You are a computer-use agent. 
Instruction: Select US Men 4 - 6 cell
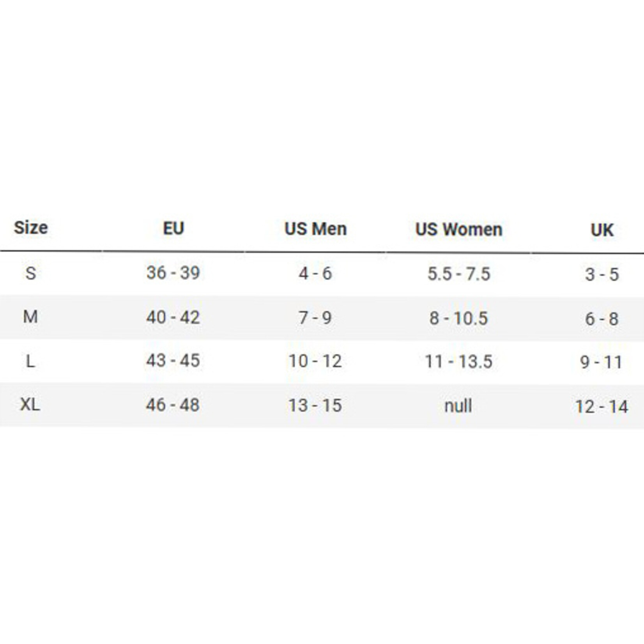[315, 274]
